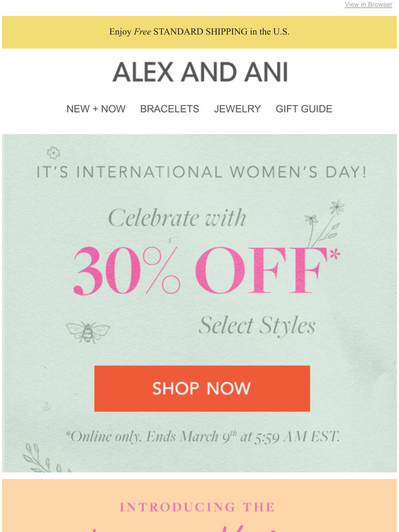This screenshot has height=532, width=399.
Task: Click the small flower outline above the headline
Action: [x=53, y=153]
